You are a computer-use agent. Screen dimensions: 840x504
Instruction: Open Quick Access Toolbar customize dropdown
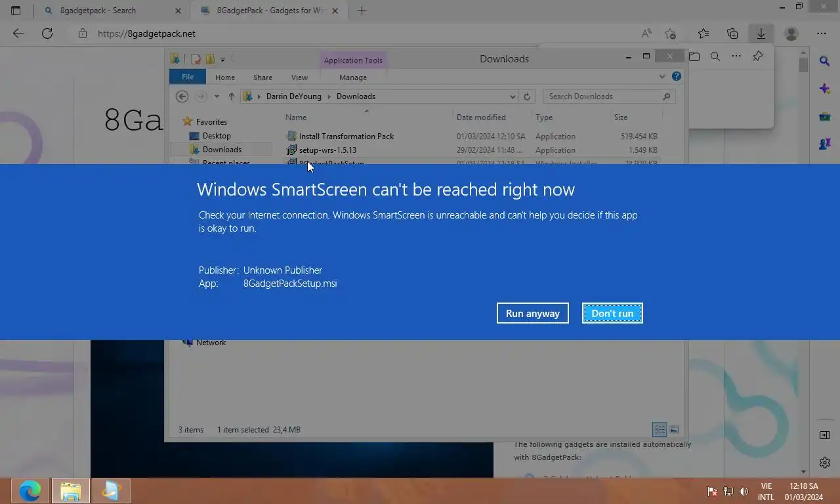click(x=222, y=59)
